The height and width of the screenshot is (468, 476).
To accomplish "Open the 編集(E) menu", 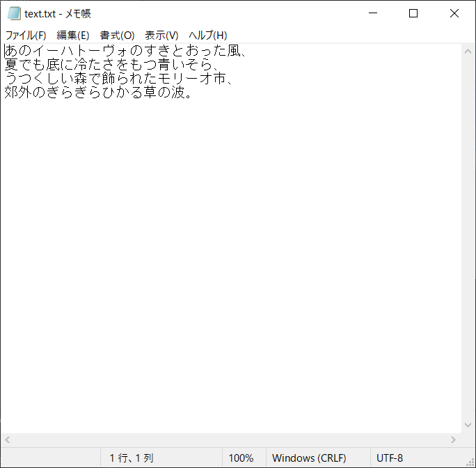I will tap(73, 36).
